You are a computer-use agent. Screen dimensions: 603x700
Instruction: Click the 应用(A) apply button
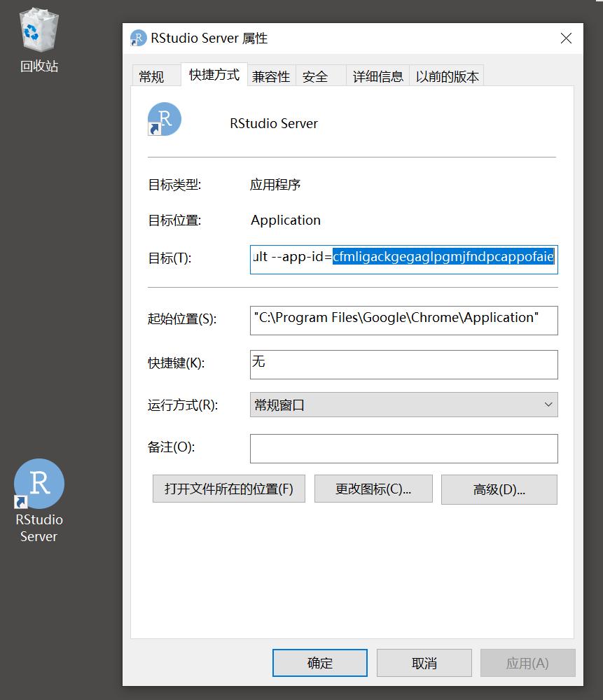(527, 663)
